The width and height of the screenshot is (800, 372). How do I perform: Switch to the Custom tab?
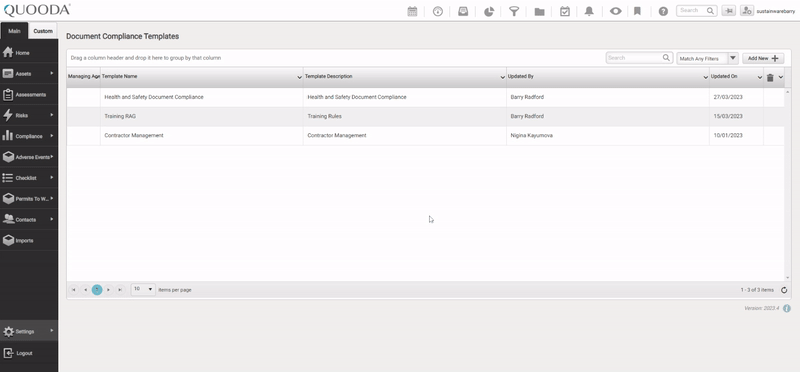[x=43, y=31]
